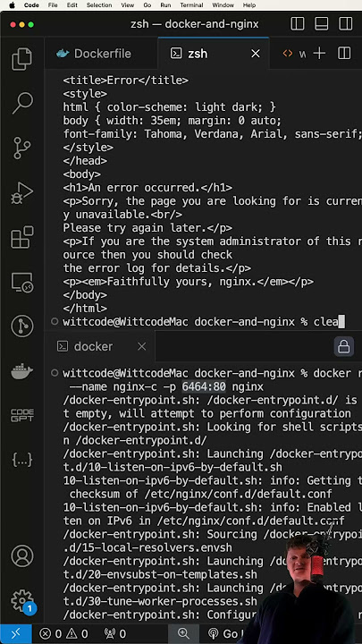Open the Docker extension whale icon
The image size is (362, 644).
(x=22, y=371)
